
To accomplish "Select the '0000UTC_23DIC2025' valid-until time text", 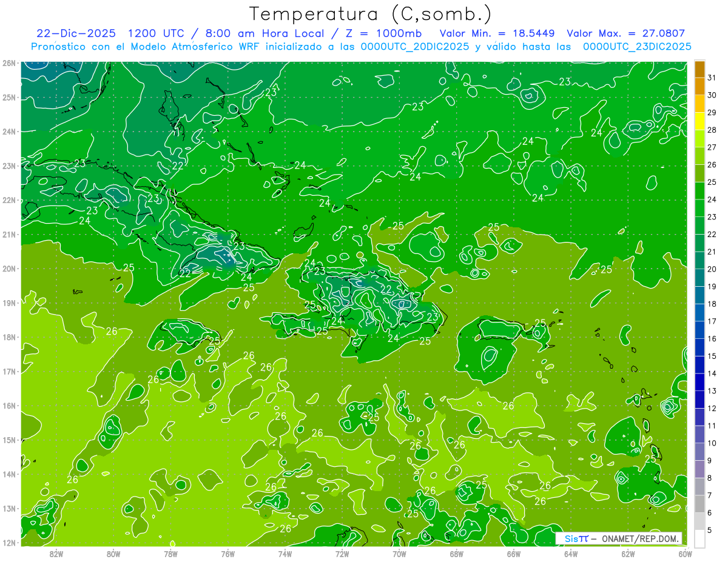I will (637, 47).
